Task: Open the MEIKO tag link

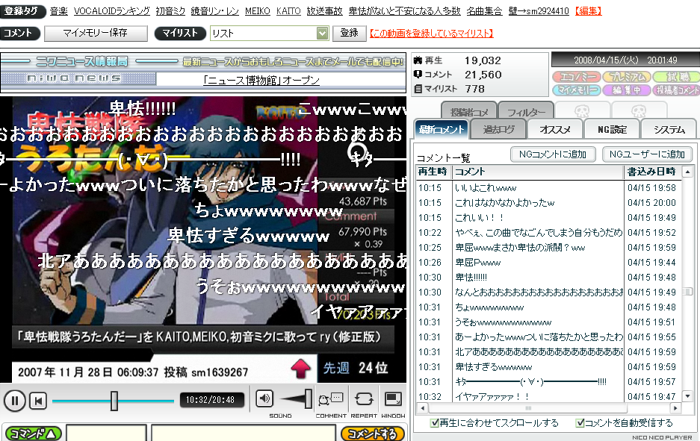Action: point(258,11)
